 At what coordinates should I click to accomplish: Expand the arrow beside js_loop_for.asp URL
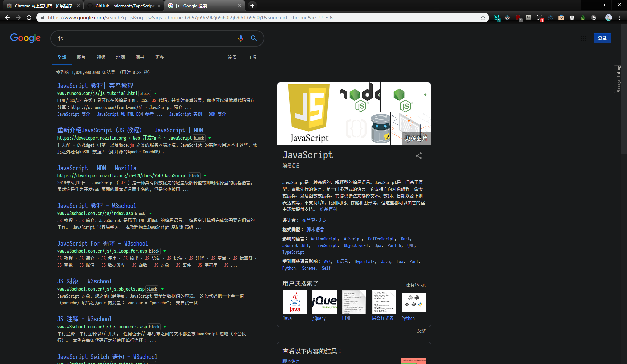165,251
